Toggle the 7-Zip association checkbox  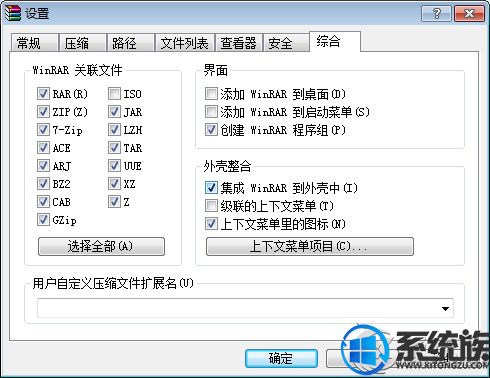(x=43, y=130)
